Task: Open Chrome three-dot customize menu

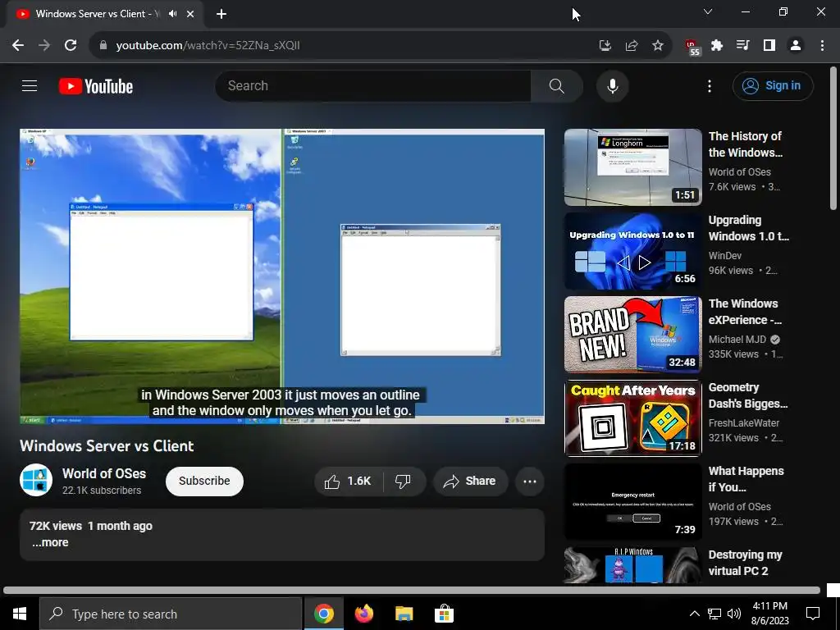Action: point(822,46)
